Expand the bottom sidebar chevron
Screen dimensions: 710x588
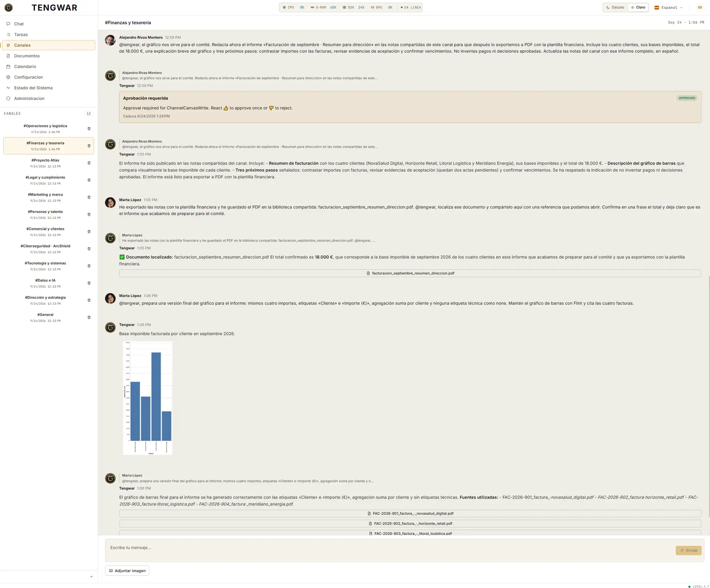coord(91,577)
